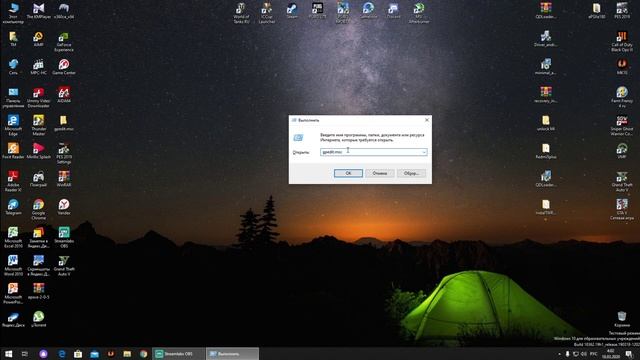The image size is (640, 360).
Task: Select the Steam desktop shortcut
Action: coord(292,11)
